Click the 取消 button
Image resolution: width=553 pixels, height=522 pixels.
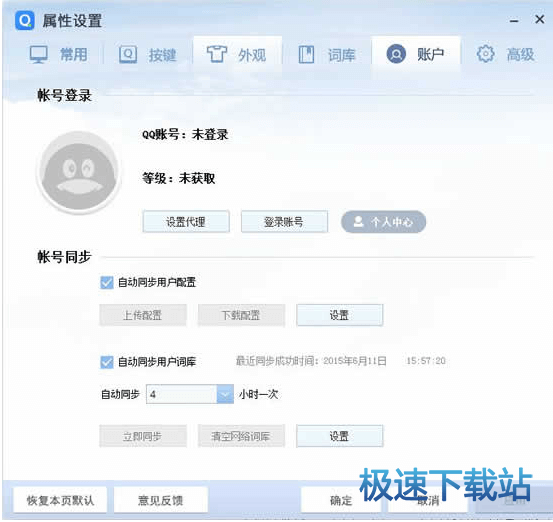pyautogui.click(x=428, y=500)
